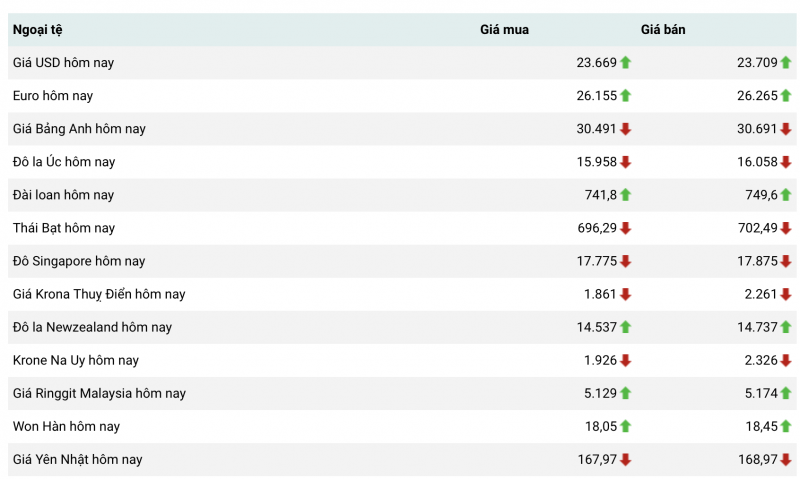Screen dimensions: 800x479
Task: Click the Giá mua column header
Action: click(504, 30)
